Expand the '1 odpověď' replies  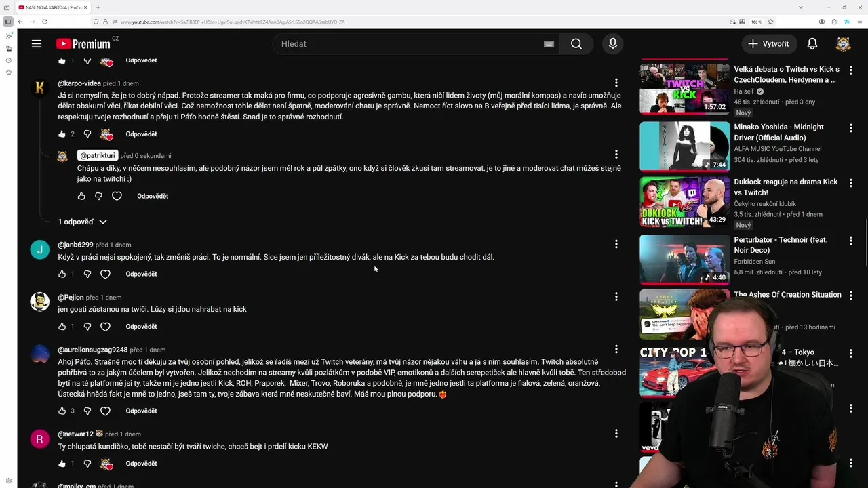point(83,222)
